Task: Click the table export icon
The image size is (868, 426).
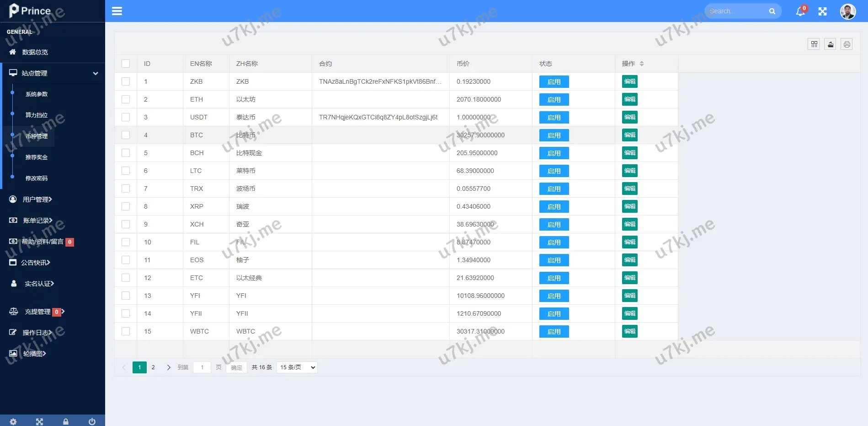Action: [830, 44]
